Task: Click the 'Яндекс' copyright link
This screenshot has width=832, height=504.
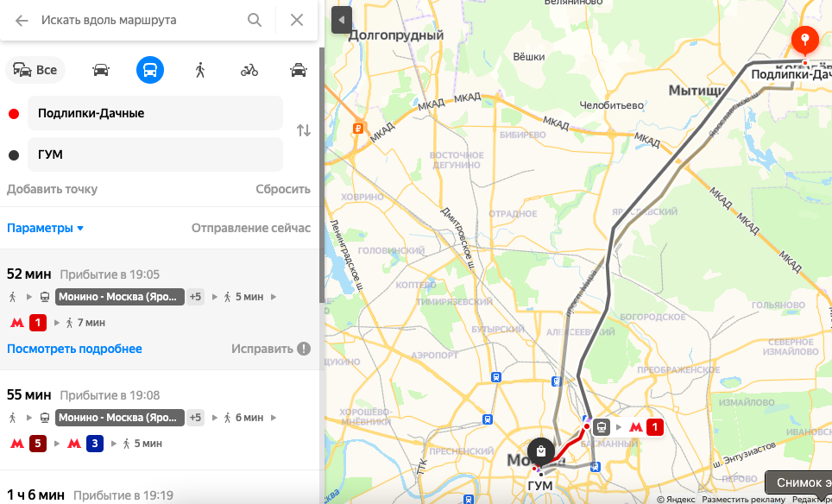Action: (676, 499)
